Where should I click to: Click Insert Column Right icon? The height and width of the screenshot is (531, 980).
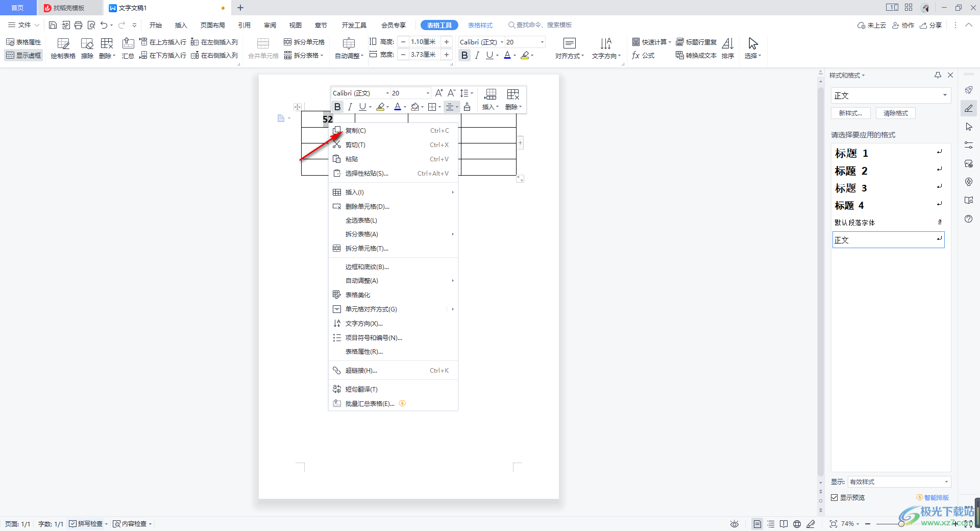pyautogui.click(x=214, y=55)
